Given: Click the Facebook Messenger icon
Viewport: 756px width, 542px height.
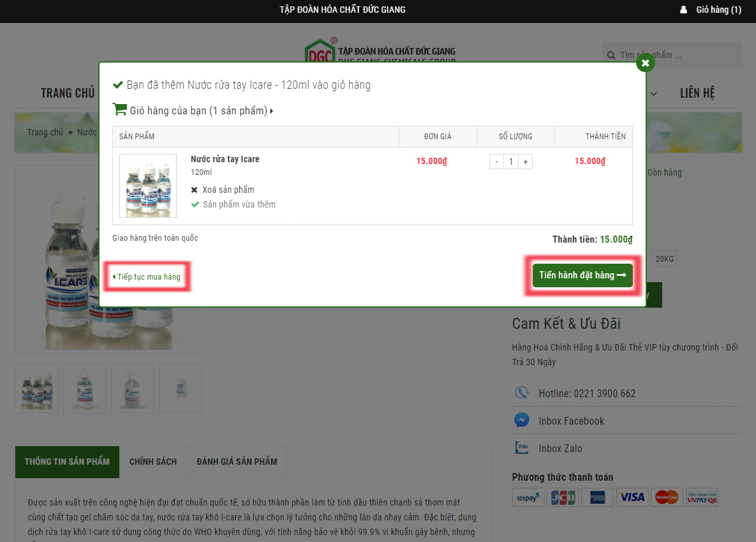Looking at the screenshot, I should point(522,420).
